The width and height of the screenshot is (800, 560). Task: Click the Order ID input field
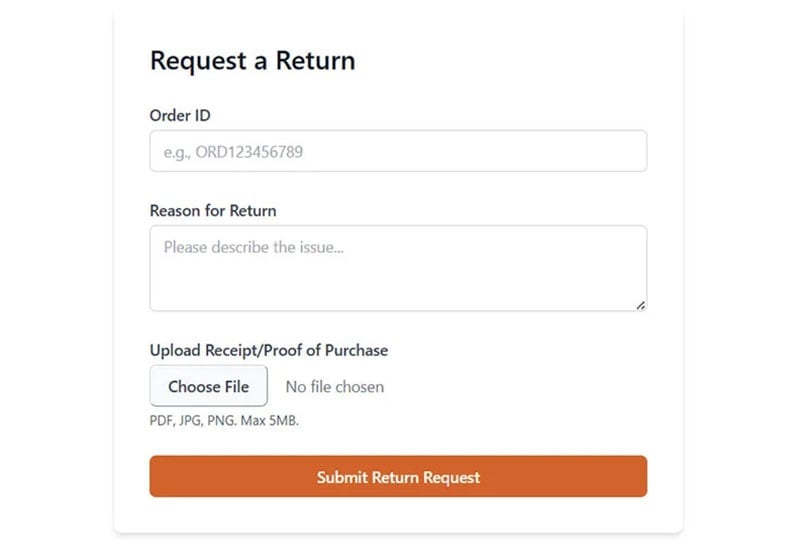point(398,151)
